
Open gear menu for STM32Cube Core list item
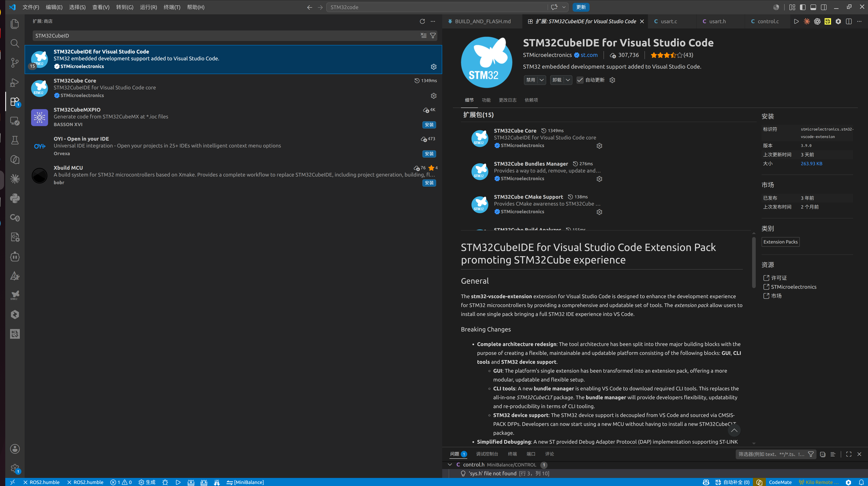point(434,96)
